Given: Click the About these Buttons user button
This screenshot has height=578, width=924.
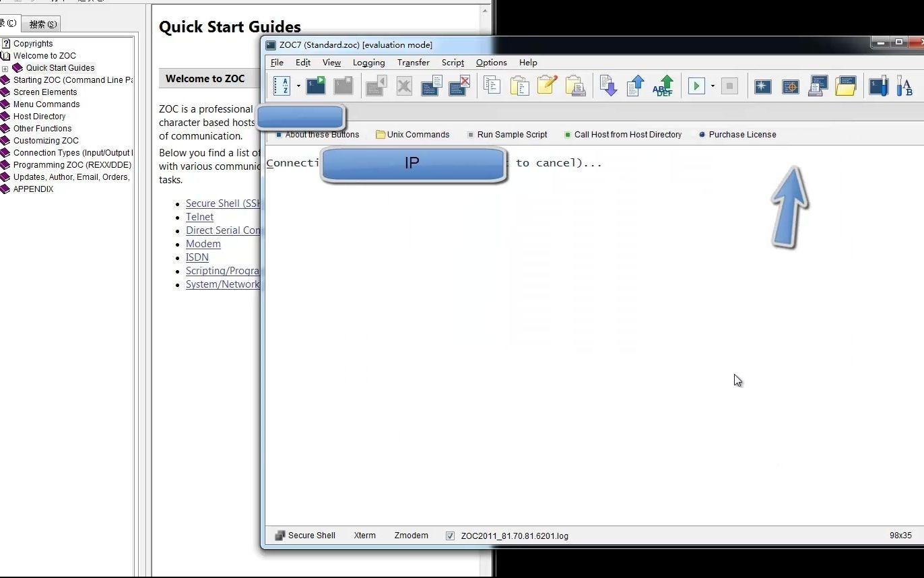Looking at the screenshot, I should tap(317, 135).
